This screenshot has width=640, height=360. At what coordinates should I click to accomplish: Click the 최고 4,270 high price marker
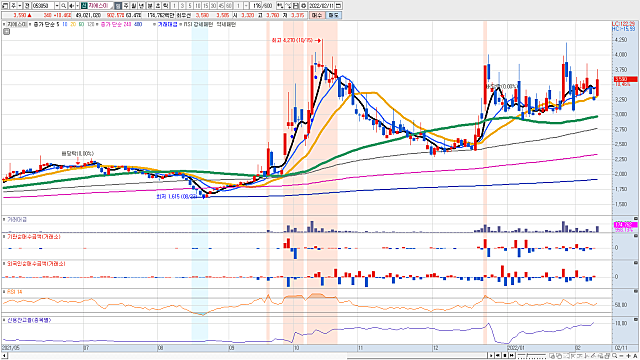[x=296, y=40]
